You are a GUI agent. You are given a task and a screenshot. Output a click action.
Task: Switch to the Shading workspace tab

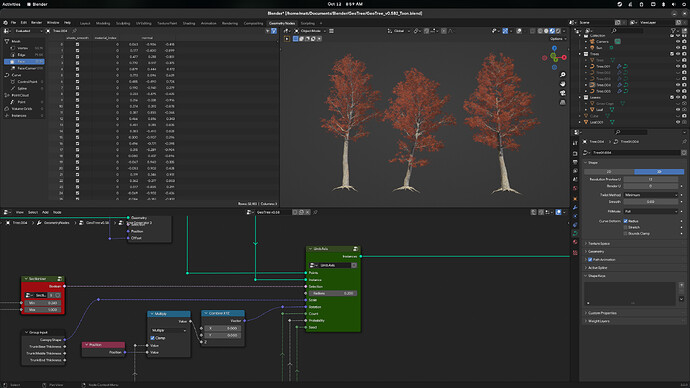tap(189, 23)
